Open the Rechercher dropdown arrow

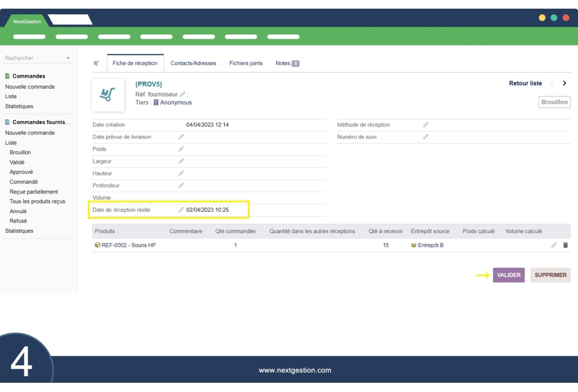(x=68, y=58)
